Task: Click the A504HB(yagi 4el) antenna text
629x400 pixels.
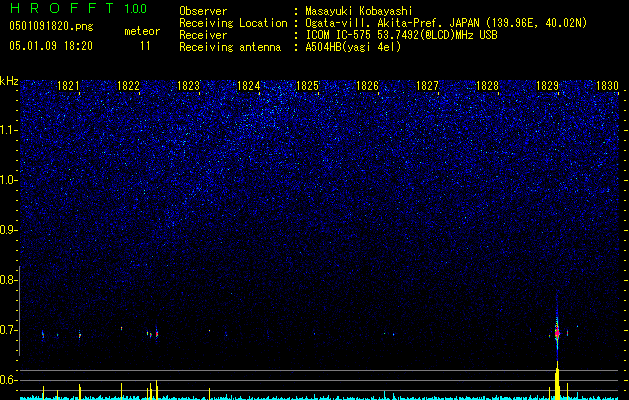Action: point(353,47)
